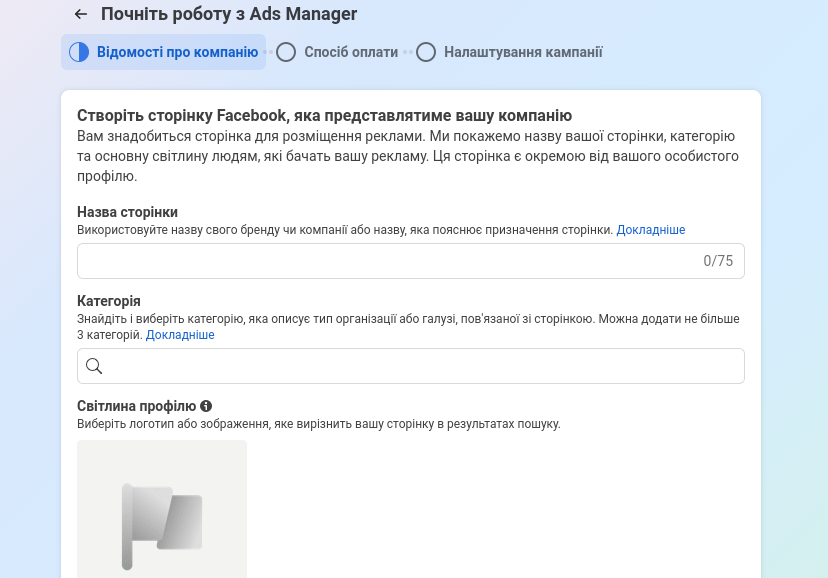Click the half-filled progress icon for Відомості про компанію

79,52
